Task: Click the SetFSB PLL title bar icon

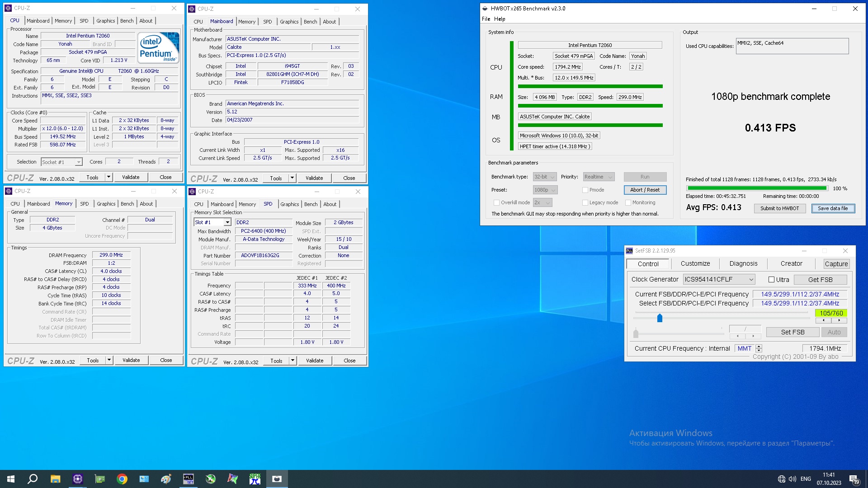Action: (629, 251)
